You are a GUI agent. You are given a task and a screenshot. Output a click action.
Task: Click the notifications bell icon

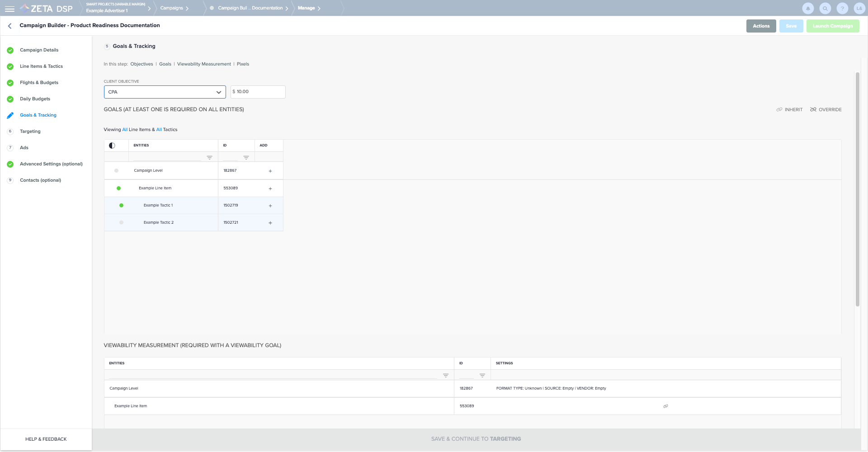pyautogui.click(x=808, y=9)
